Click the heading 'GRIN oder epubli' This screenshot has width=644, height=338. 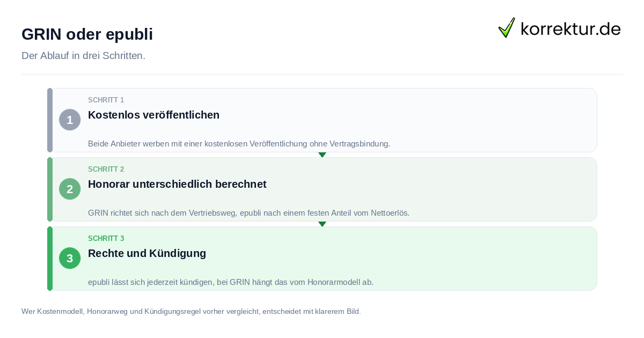point(87,34)
